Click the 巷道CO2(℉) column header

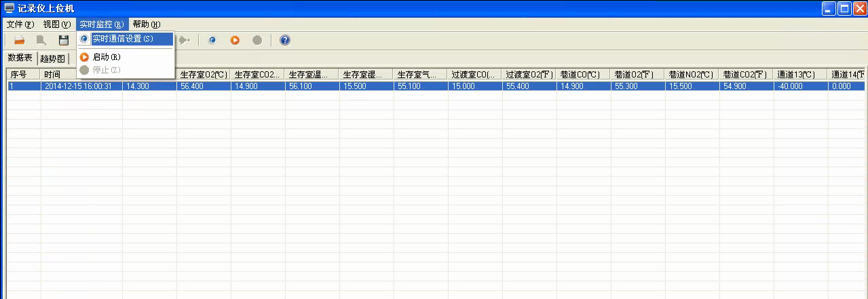pos(747,74)
